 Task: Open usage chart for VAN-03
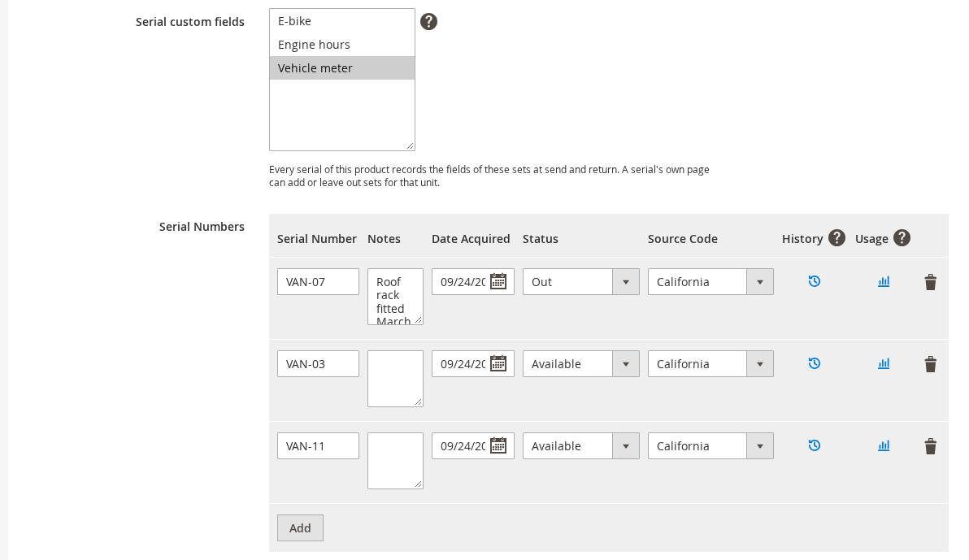click(884, 363)
